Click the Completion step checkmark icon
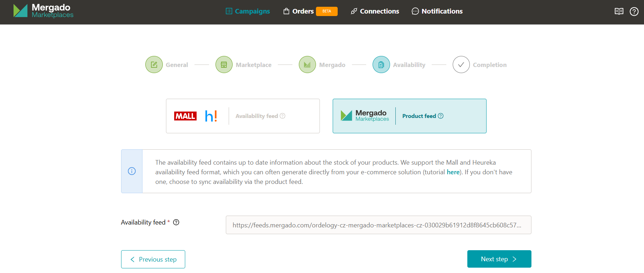Image resolution: width=644 pixels, height=273 pixels. pos(461,65)
